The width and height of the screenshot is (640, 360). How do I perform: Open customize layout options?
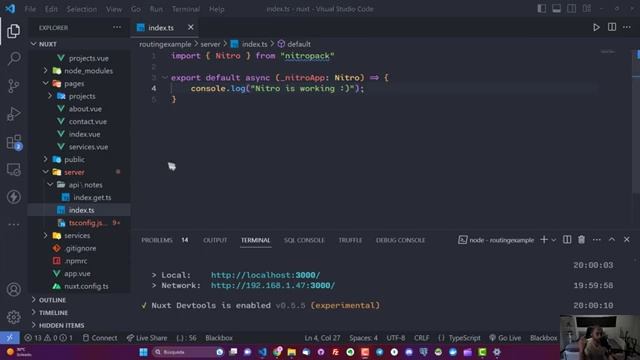tap(587, 9)
